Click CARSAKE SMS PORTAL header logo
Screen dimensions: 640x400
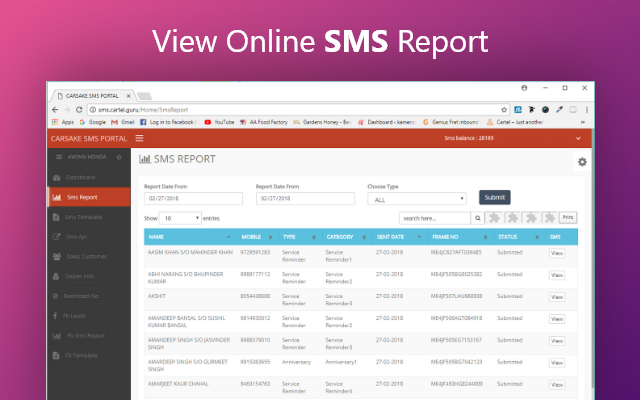pos(89,138)
